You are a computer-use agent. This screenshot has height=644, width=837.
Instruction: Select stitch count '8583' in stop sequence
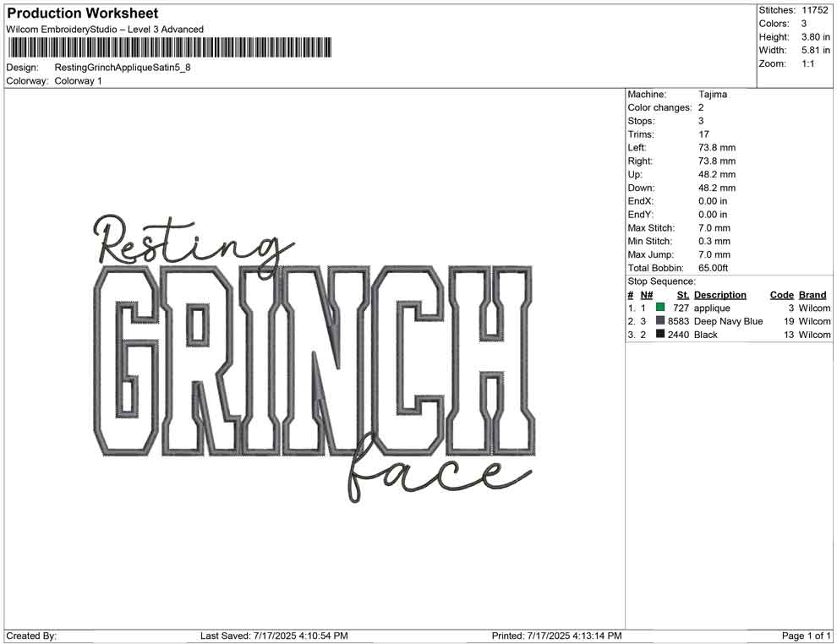[x=678, y=321]
